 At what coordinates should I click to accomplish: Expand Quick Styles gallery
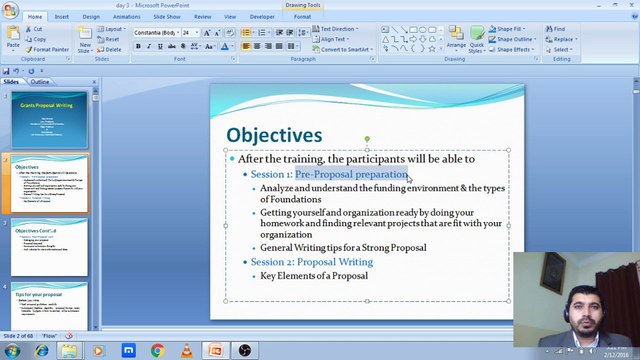click(x=477, y=40)
